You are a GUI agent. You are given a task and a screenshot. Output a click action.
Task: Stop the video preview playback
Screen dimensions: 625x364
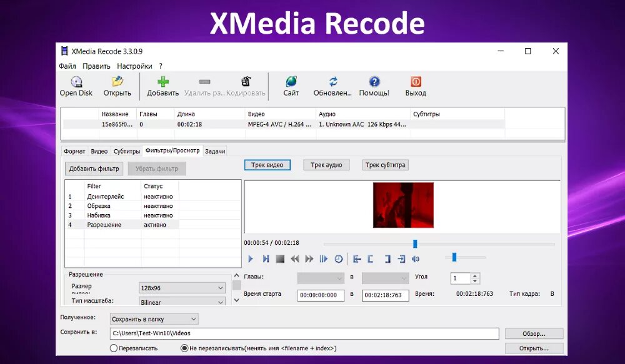pos(280,259)
